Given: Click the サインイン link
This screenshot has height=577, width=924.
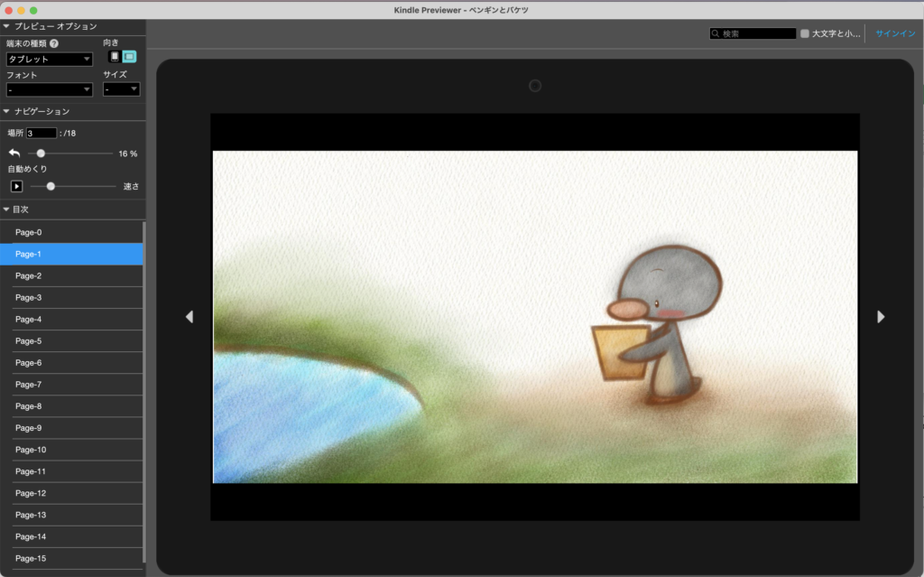Looking at the screenshot, I should (x=895, y=33).
